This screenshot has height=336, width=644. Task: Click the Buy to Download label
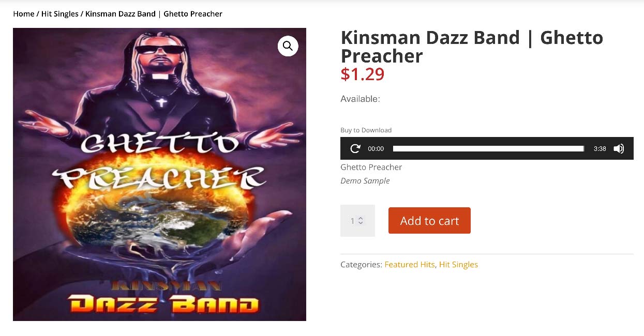pyautogui.click(x=366, y=130)
